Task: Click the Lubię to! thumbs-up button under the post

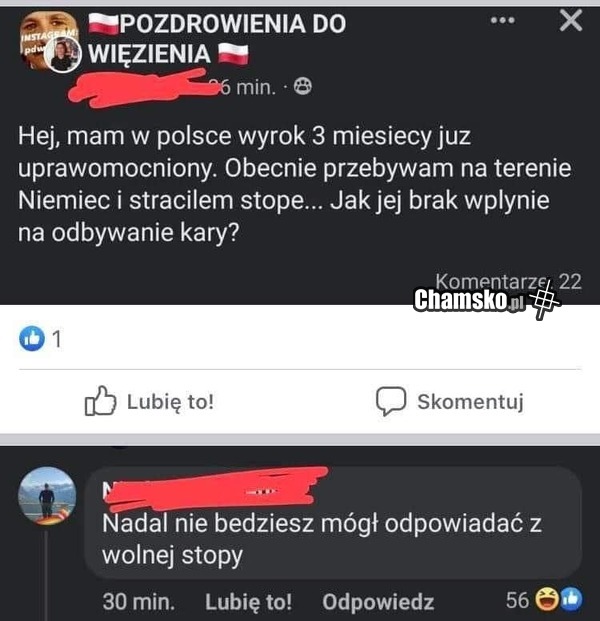Action: point(149,401)
